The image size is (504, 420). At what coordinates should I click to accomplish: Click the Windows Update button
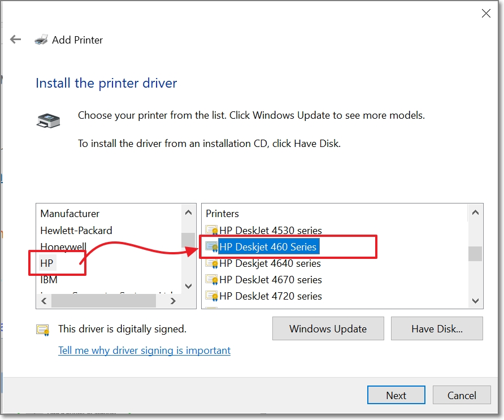point(328,328)
